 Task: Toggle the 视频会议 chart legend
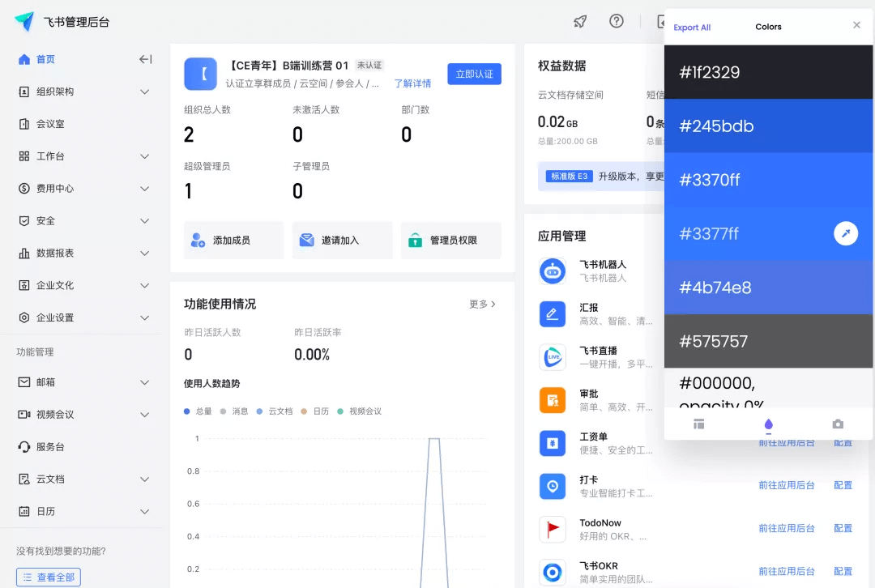(360, 411)
